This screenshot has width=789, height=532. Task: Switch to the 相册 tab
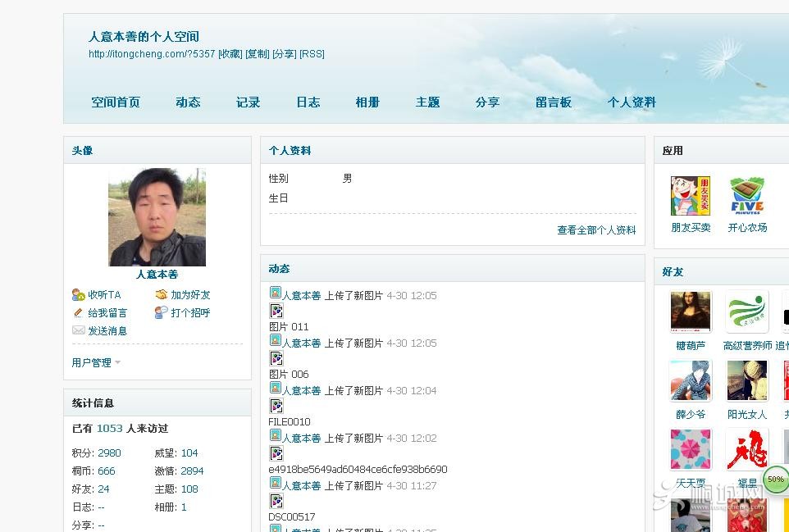tap(367, 102)
